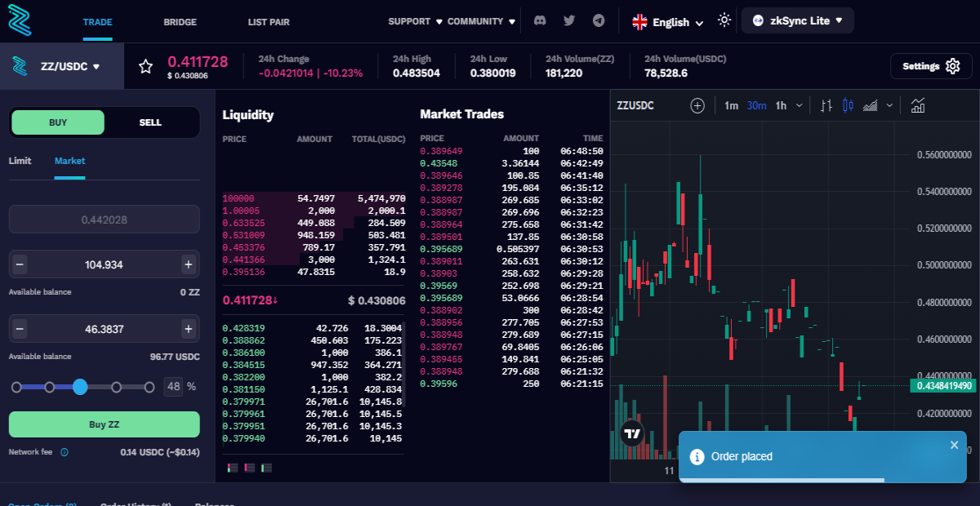Select the BUY order side
Image resolution: width=980 pixels, height=506 pixels.
tap(58, 122)
